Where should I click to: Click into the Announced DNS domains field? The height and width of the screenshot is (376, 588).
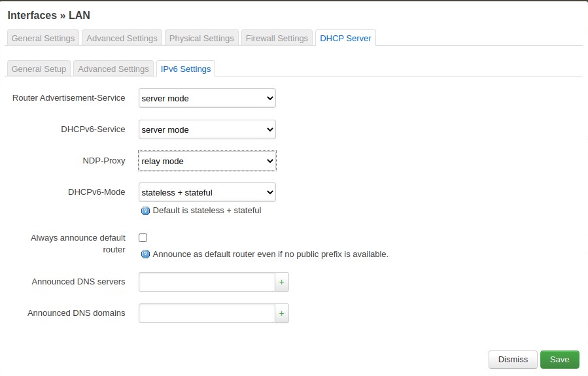pyautogui.click(x=207, y=313)
